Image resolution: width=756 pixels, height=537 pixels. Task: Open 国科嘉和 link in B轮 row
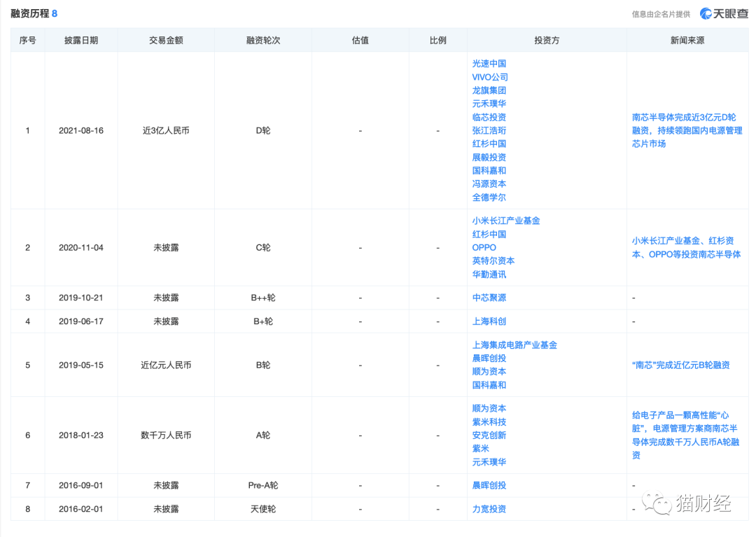coord(489,385)
